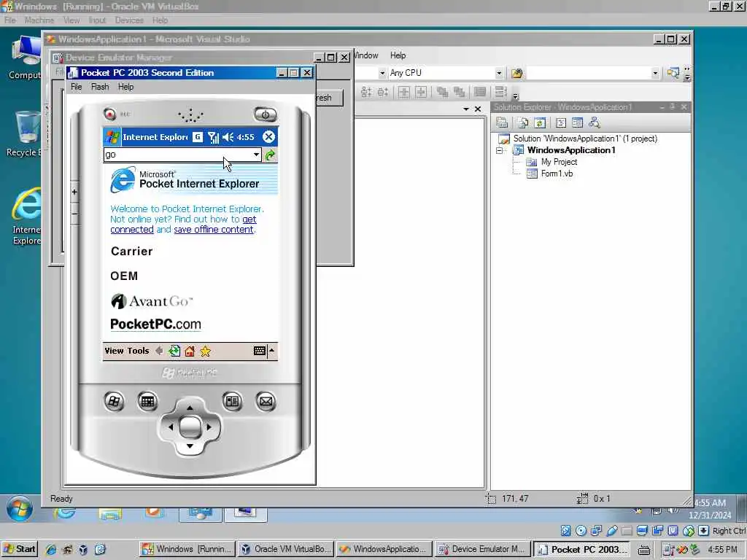Switch to 'Device Emulator M...' taskbar button
Screen dimensions: 747x560
pyautogui.click(x=482, y=549)
